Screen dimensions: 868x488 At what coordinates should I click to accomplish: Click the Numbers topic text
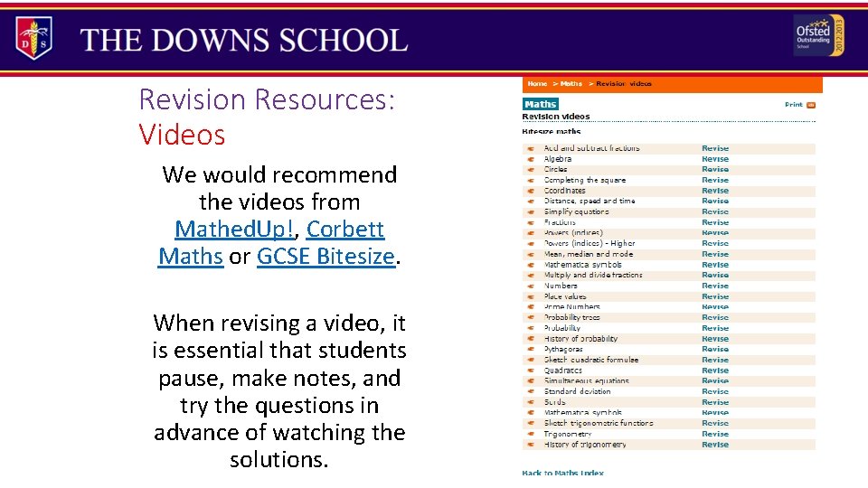coord(561,286)
